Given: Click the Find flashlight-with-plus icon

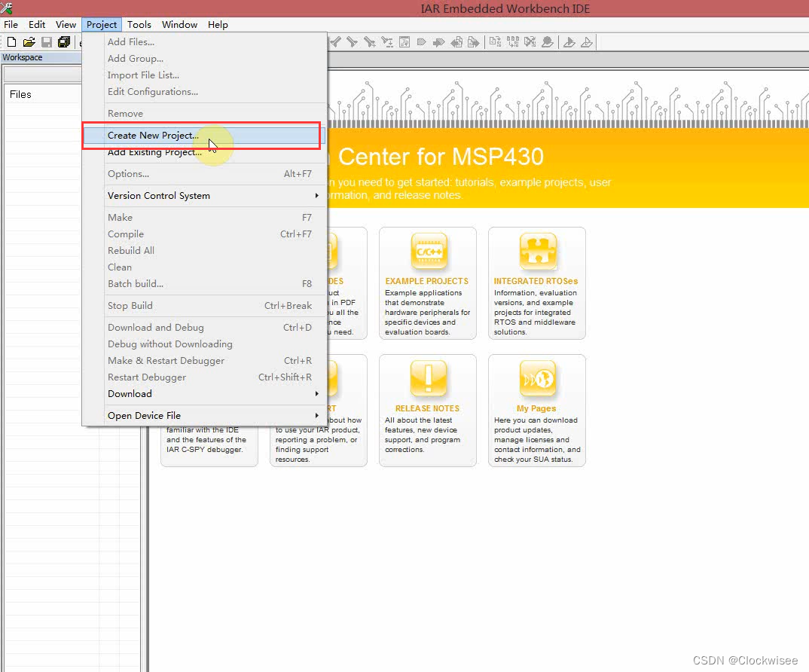Looking at the screenshot, I should (369, 42).
